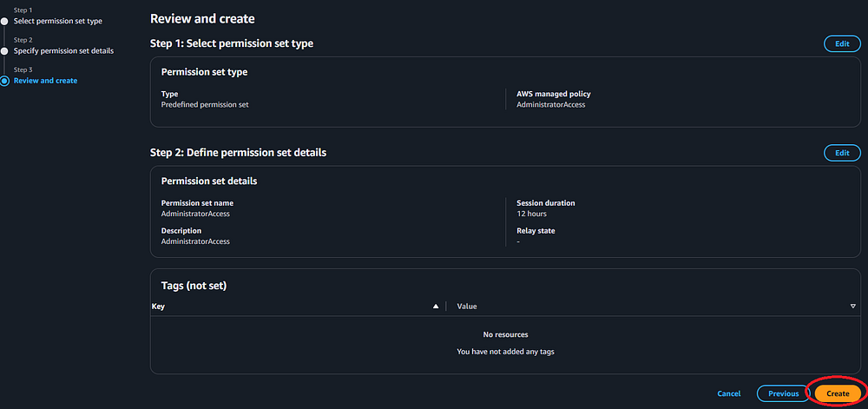Go to Specify permission set details step
The height and width of the screenshot is (409, 868).
pyautogui.click(x=63, y=50)
